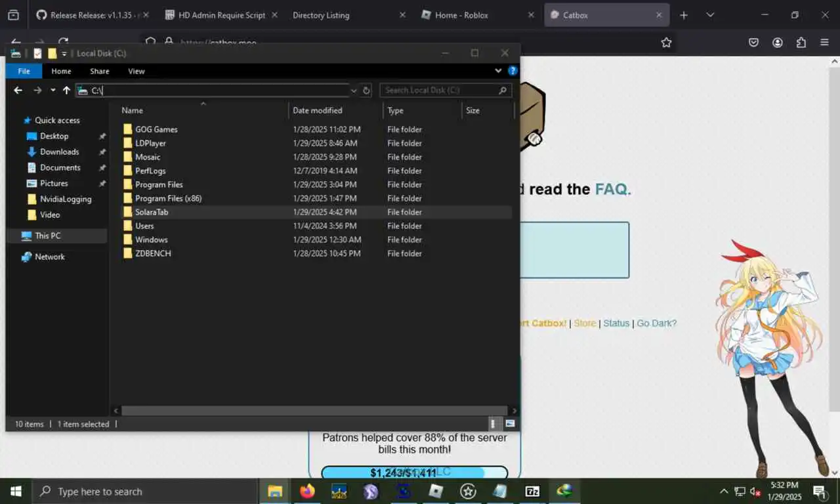Click the Go Dark? link on Catbox
The width and height of the screenshot is (840, 504).
coord(656,323)
